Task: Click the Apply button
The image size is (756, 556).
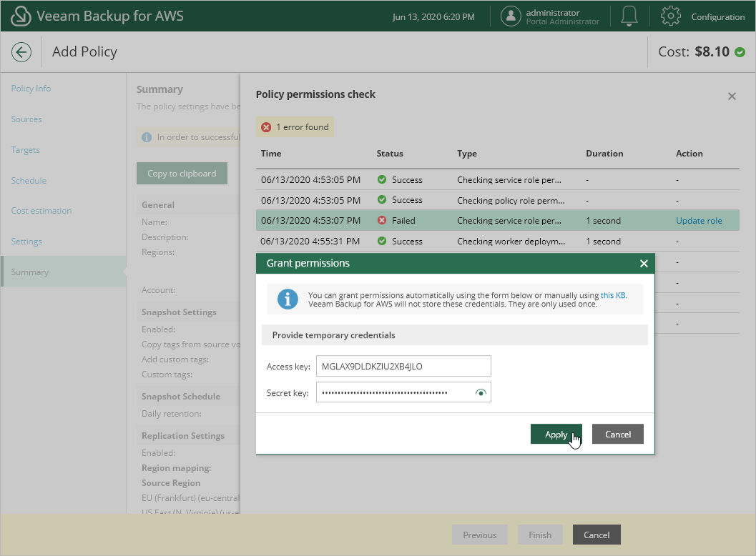Action: coord(556,434)
